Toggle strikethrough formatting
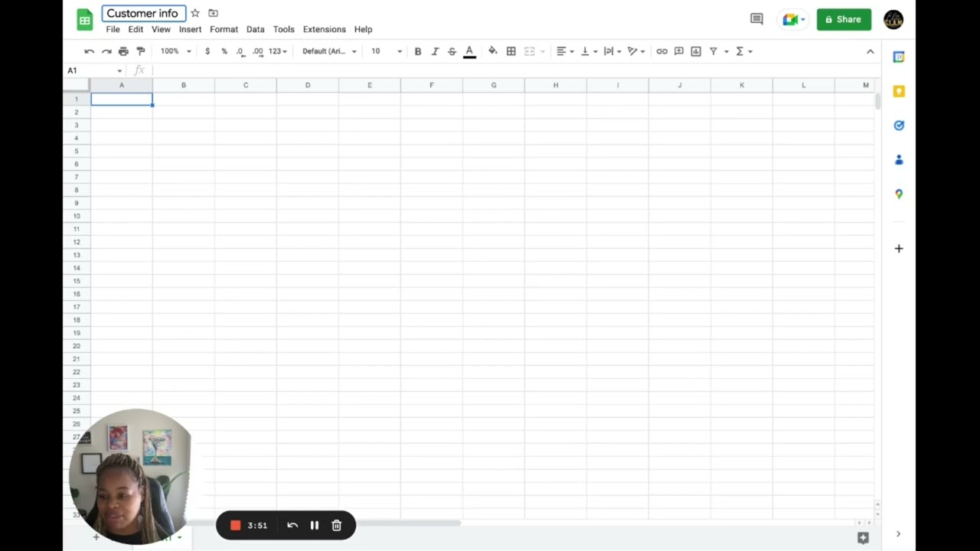This screenshot has height=551, width=980. click(x=452, y=51)
